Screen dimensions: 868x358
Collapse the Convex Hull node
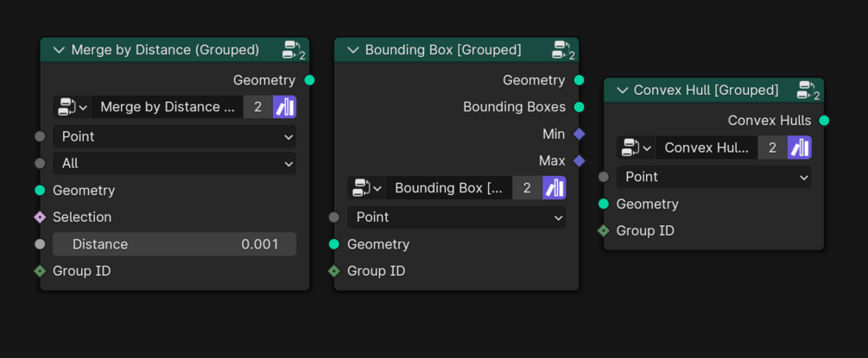coord(622,90)
